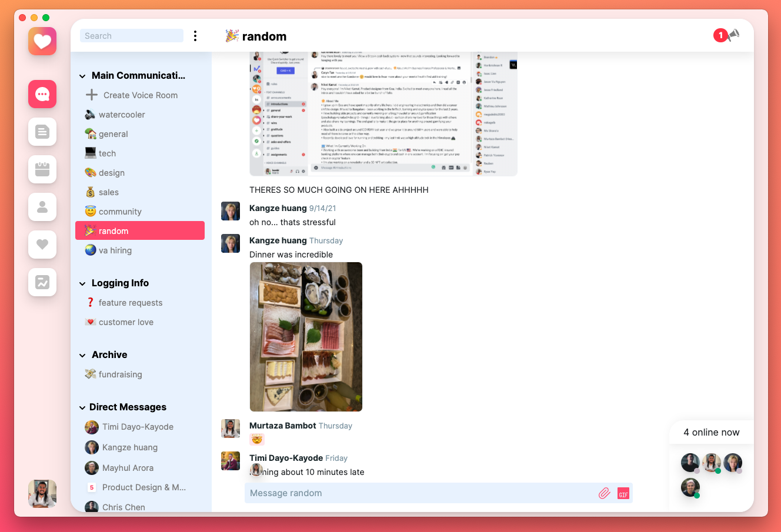Image resolution: width=781 pixels, height=532 pixels.
Task: Click the "oh no... thats stressful" message
Action: tap(292, 222)
